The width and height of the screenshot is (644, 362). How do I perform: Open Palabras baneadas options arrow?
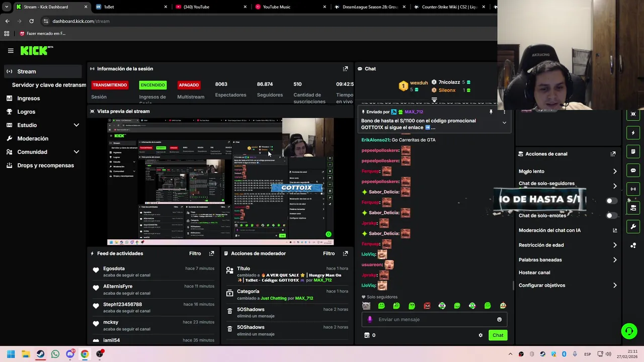click(x=615, y=260)
